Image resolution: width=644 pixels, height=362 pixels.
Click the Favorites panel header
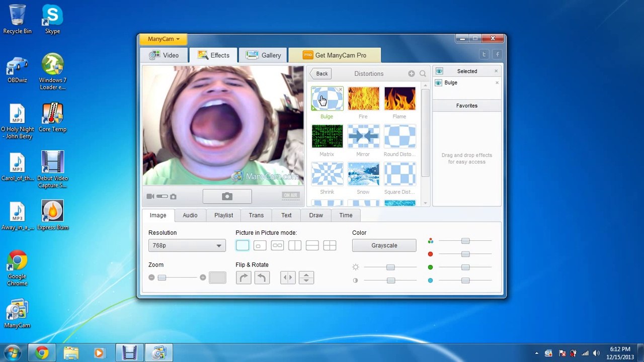pyautogui.click(x=467, y=106)
